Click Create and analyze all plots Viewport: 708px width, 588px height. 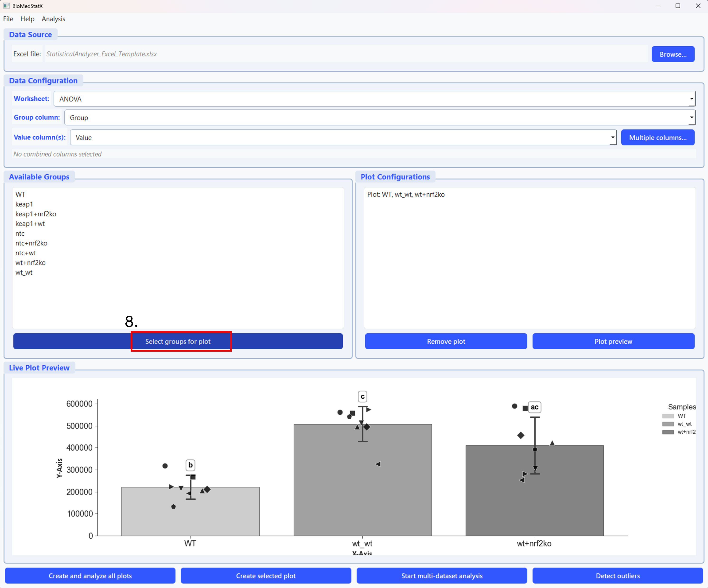coord(90,575)
